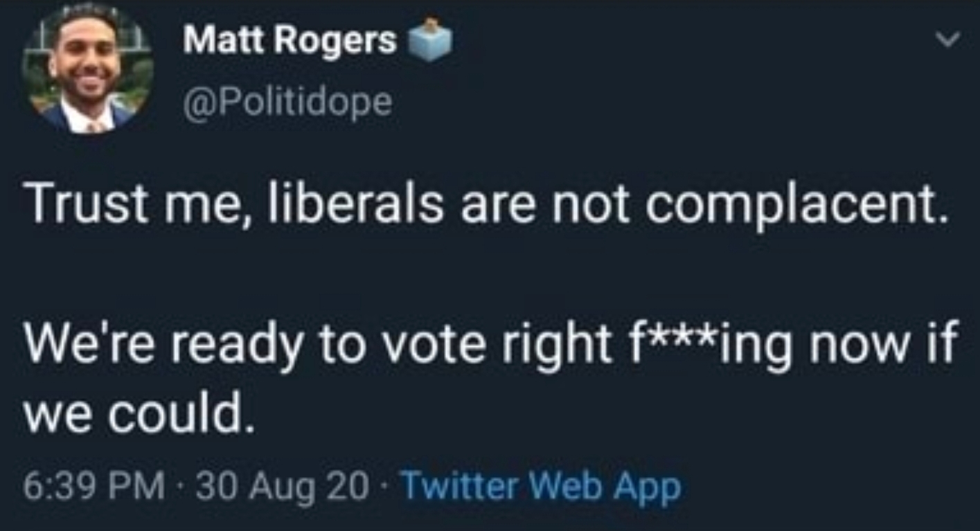Click the ballot box emoji beside the name
The image size is (980, 531).
coord(432,41)
